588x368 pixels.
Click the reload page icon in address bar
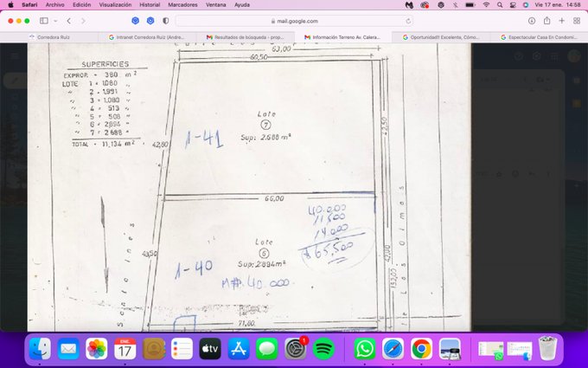pos(407,21)
